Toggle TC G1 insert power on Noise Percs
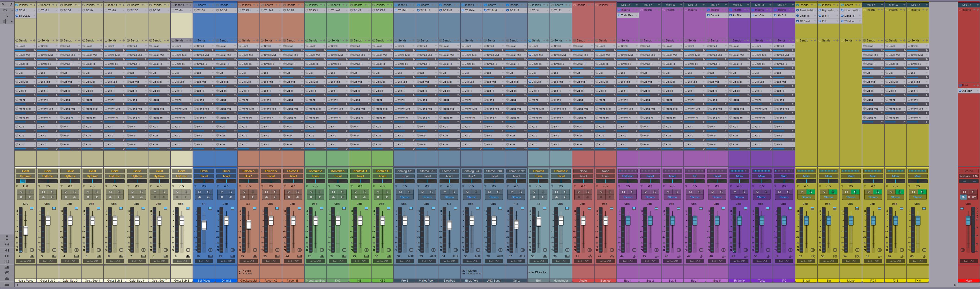Viewport: 980px width, 289px height. pos(17,10)
